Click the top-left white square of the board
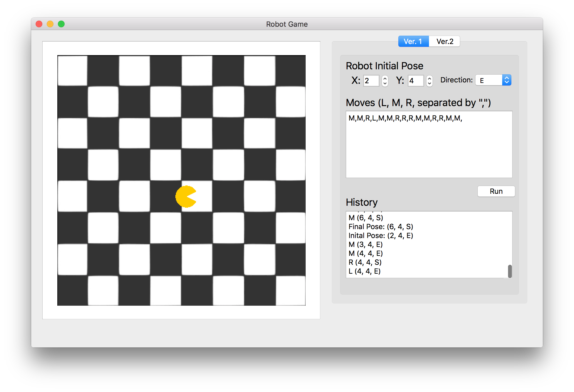Viewport: 574px width, 392px height. coord(73,71)
